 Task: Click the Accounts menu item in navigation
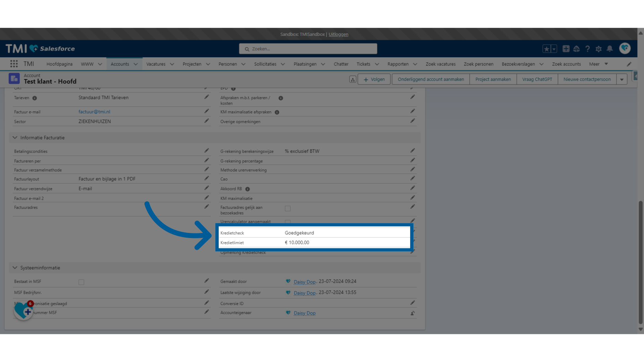pos(119,64)
